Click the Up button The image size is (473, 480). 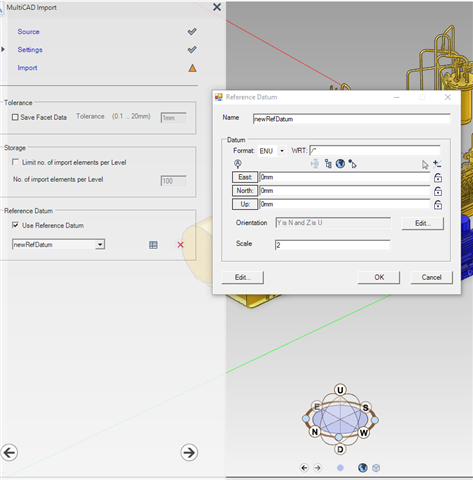245,204
